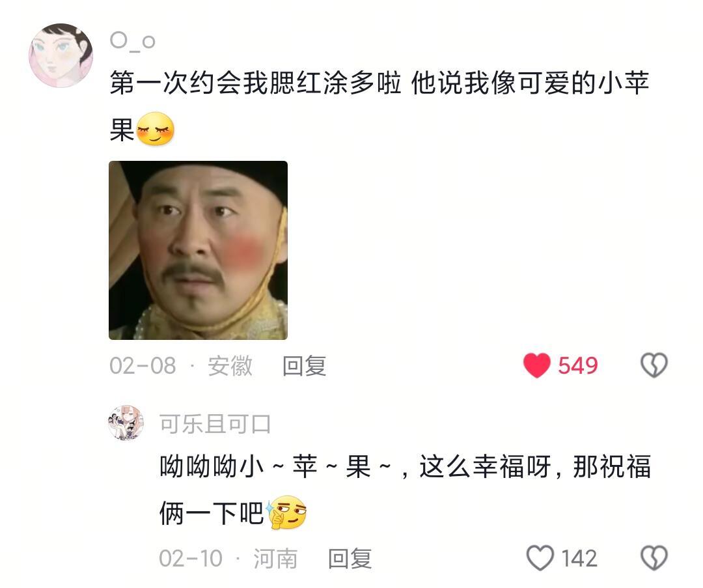Tap the 02-08 date stamp
Viewport: 703px width, 588px height.
pos(143,365)
